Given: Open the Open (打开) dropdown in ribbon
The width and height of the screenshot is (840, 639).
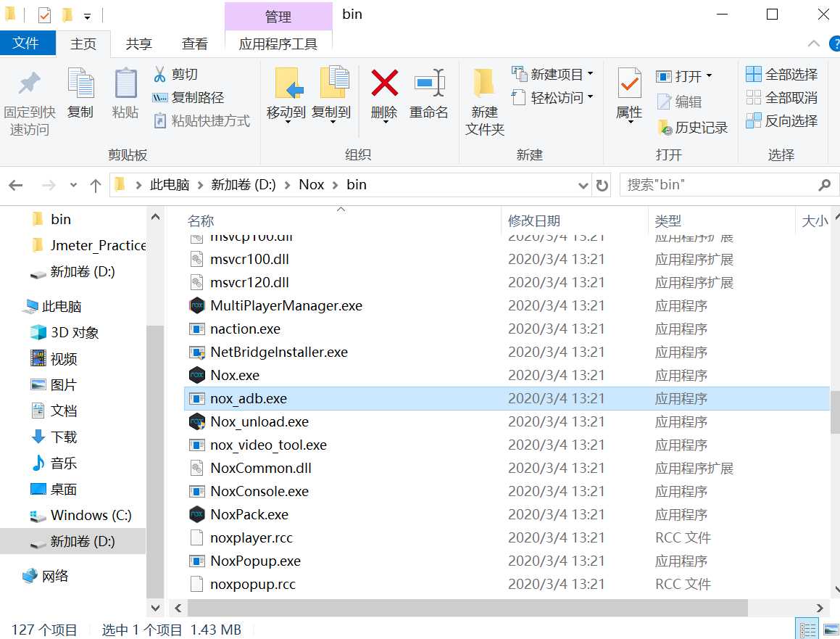Looking at the screenshot, I should coord(709,75).
